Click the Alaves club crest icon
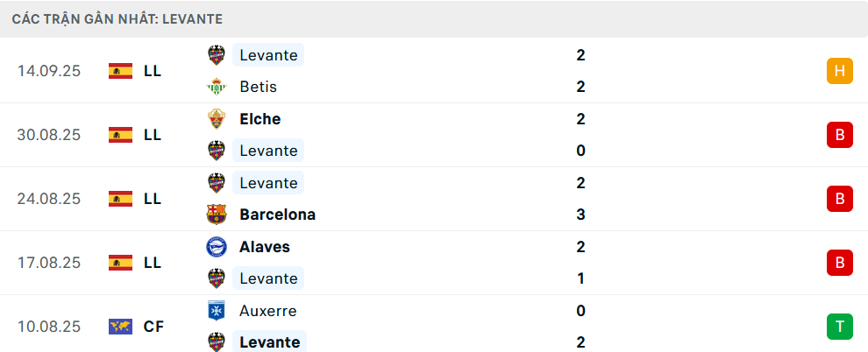This screenshot has width=868, height=352. 216,247
